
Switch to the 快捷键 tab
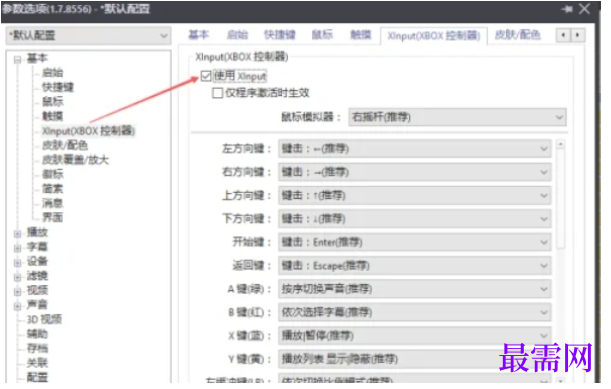[280, 35]
